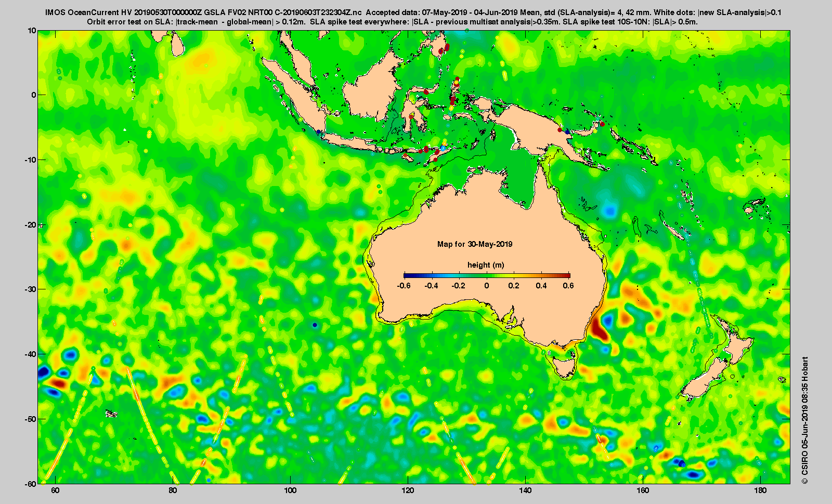Click the -0.4 colorbar tick label

431,286
